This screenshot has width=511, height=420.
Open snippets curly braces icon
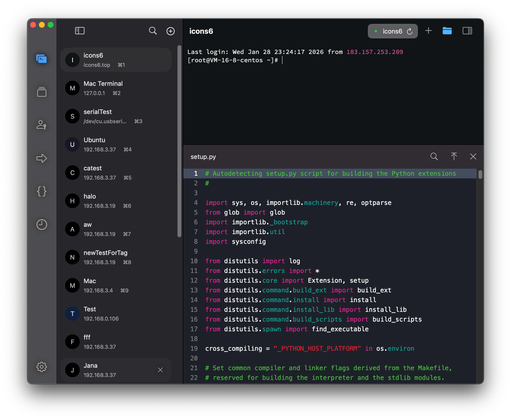point(42,191)
